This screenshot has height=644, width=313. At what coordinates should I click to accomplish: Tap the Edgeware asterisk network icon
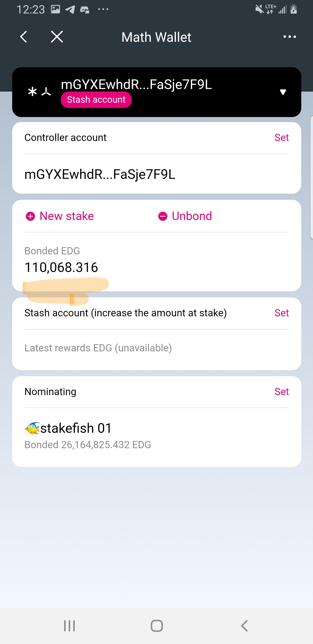[32, 92]
